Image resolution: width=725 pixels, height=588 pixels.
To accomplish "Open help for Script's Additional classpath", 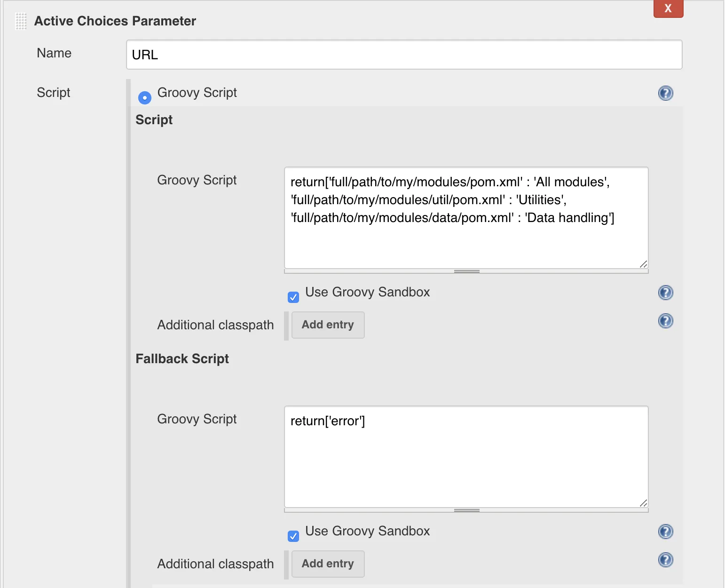I will click(x=665, y=321).
